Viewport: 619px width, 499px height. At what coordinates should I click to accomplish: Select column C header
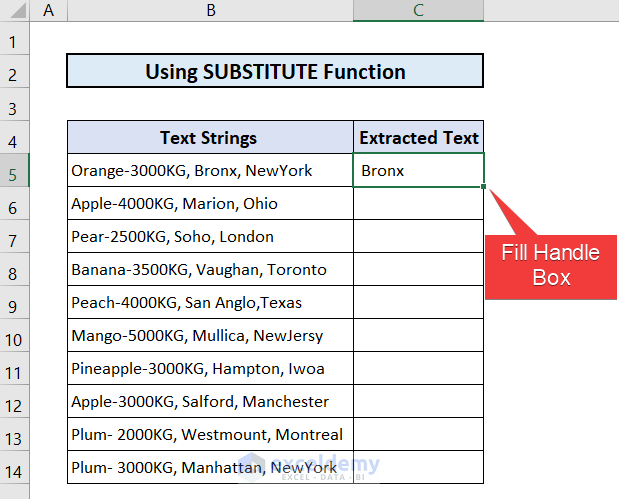click(x=418, y=11)
